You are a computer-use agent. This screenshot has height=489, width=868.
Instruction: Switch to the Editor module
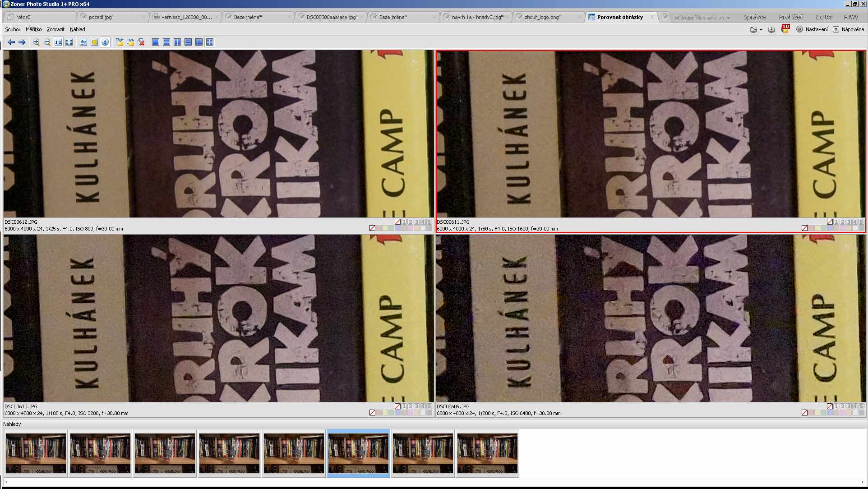point(824,17)
